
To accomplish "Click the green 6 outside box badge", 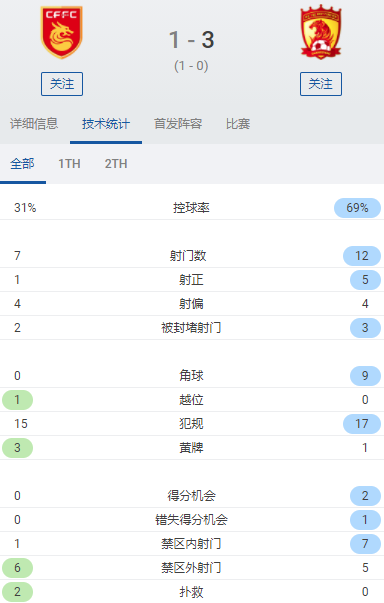I will [x=17, y=568].
